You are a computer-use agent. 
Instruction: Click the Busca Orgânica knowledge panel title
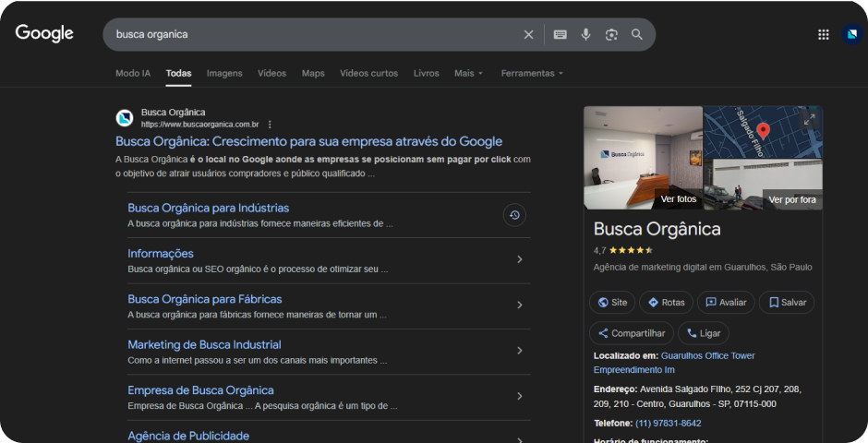click(657, 229)
